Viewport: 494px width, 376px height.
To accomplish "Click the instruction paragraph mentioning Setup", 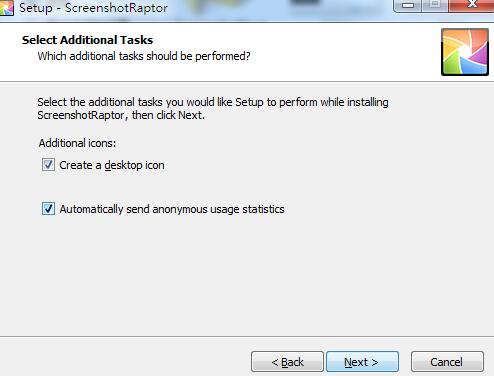I will pyautogui.click(x=213, y=108).
